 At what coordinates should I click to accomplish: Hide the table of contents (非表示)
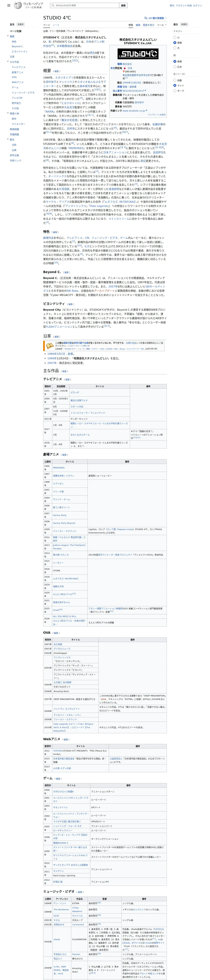click(x=21, y=24)
